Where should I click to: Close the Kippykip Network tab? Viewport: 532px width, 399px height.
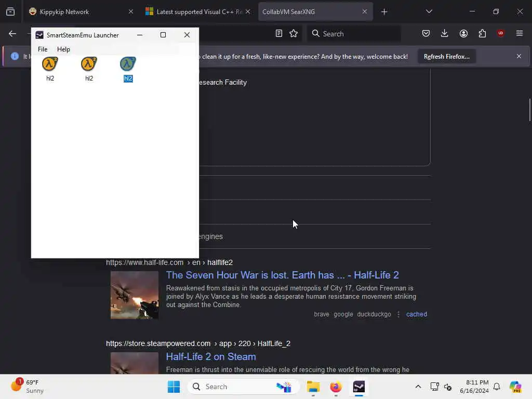coord(130,11)
